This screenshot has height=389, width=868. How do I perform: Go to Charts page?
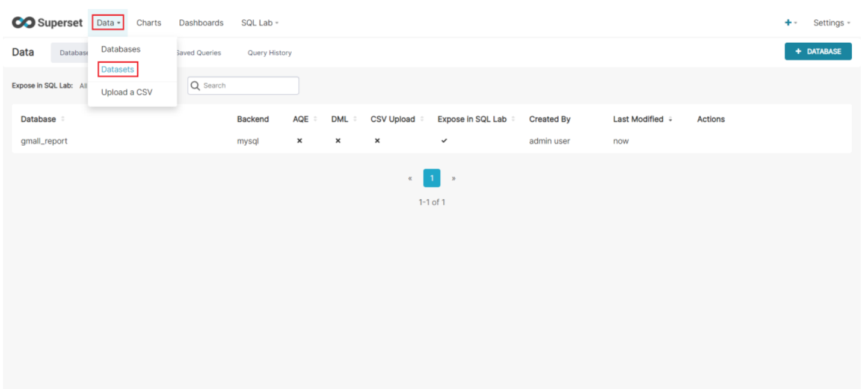point(149,23)
